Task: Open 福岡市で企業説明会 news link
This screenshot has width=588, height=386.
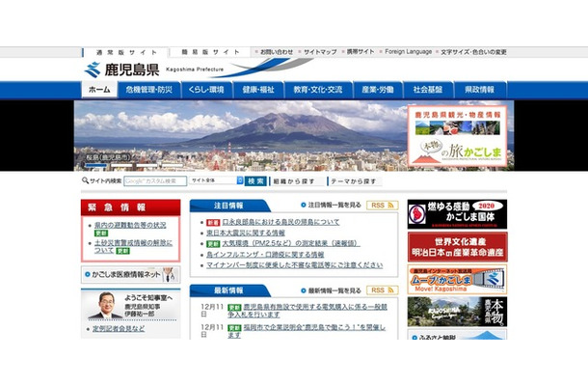Action: (307, 331)
